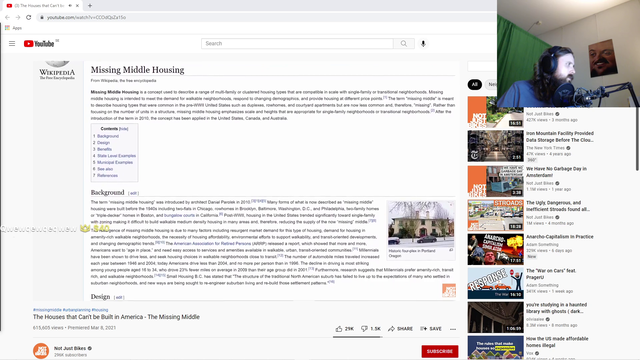
Task: Click title 'Iron Mountain Facility Provided Data Storage'
Action: tap(560, 136)
